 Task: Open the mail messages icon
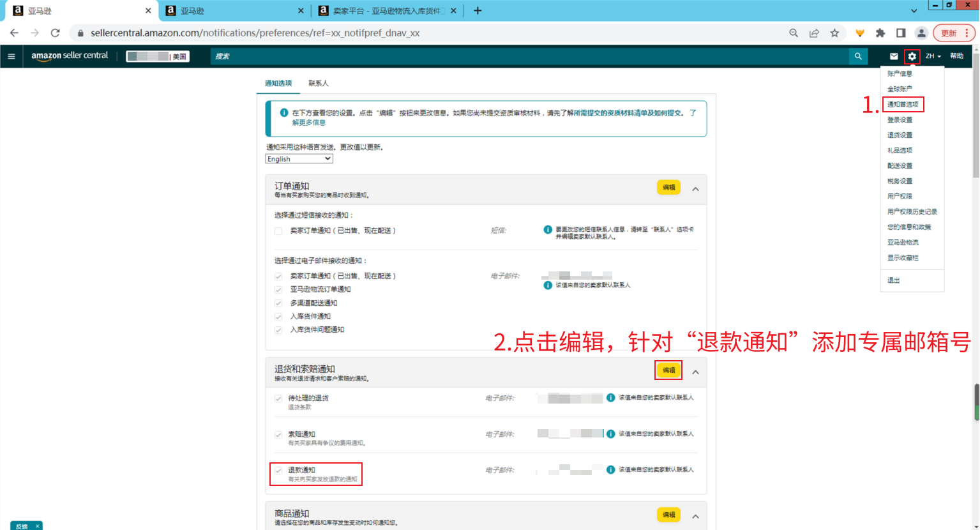pos(894,56)
